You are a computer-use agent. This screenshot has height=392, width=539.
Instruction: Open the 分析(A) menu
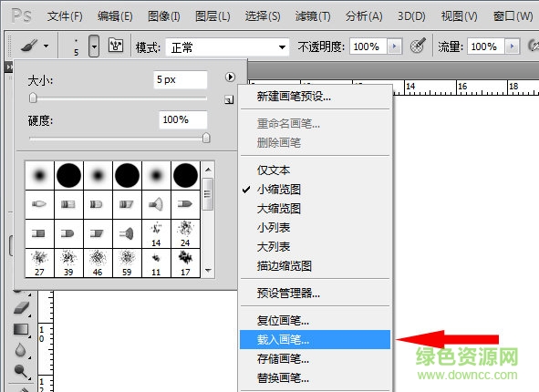[x=364, y=16]
